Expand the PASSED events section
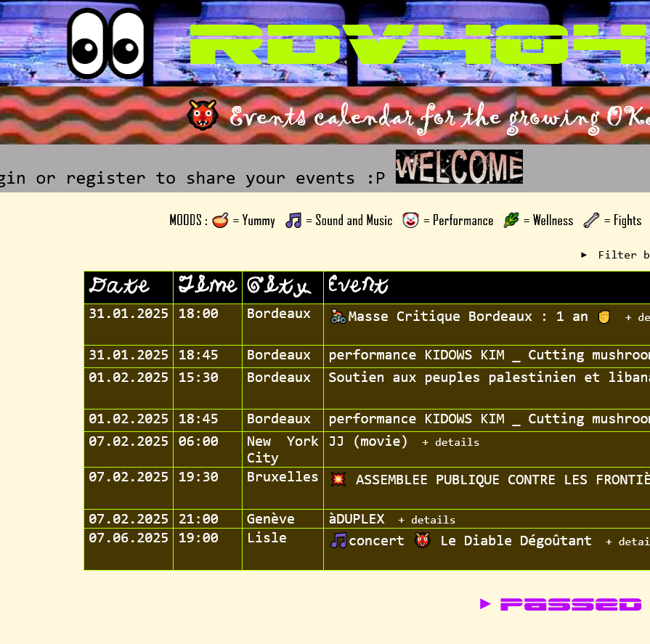This screenshot has width=650, height=644. click(561, 604)
